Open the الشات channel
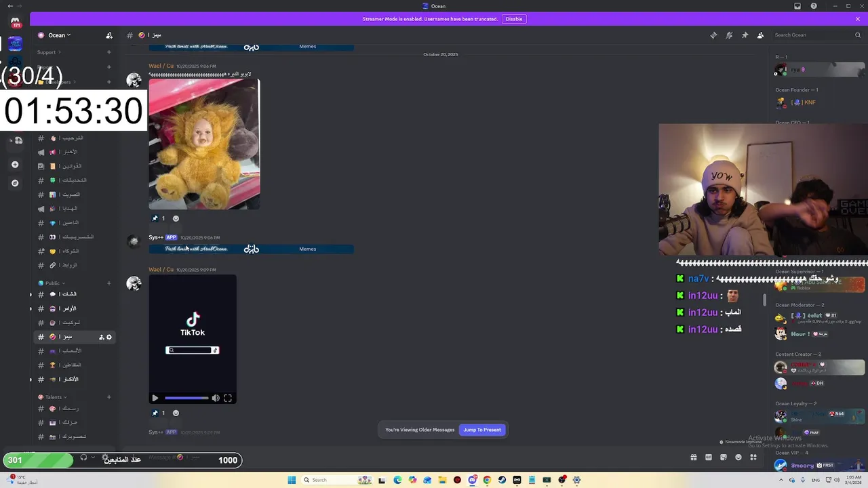This screenshot has width=868, height=488. tap(75, 294)
